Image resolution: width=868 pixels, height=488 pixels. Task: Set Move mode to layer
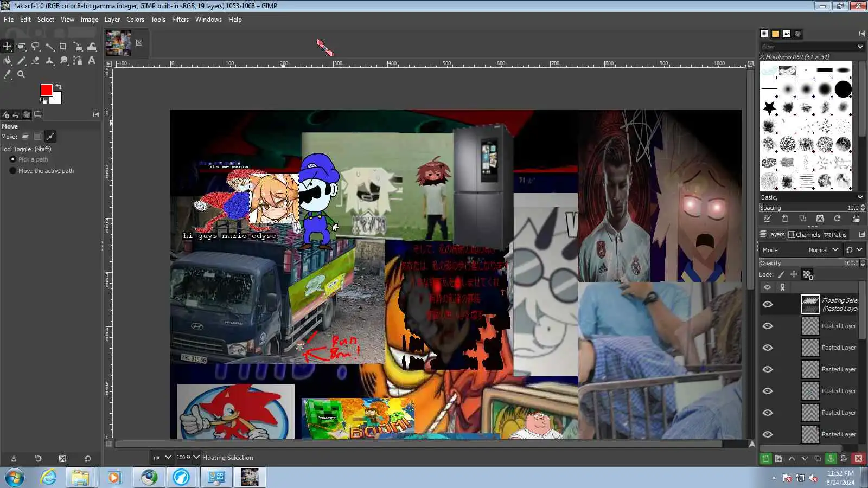click(x=25, y=137)
